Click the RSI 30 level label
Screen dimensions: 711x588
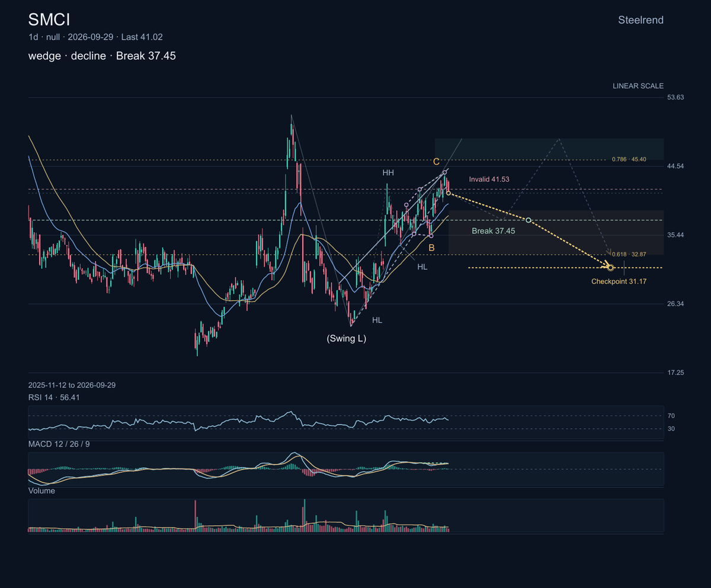[671, 428]
